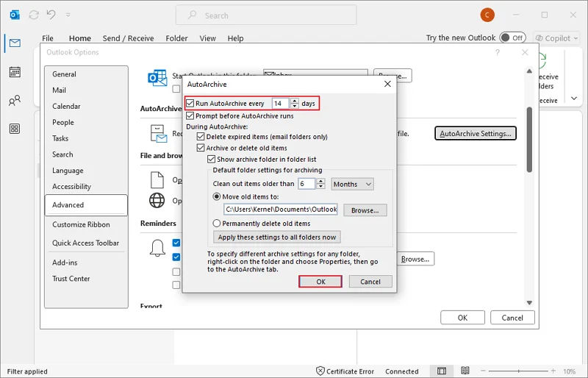Increase AutoArchive days spinner up
Viewport: 588px width, 378px height.
[x=295, y=101]
